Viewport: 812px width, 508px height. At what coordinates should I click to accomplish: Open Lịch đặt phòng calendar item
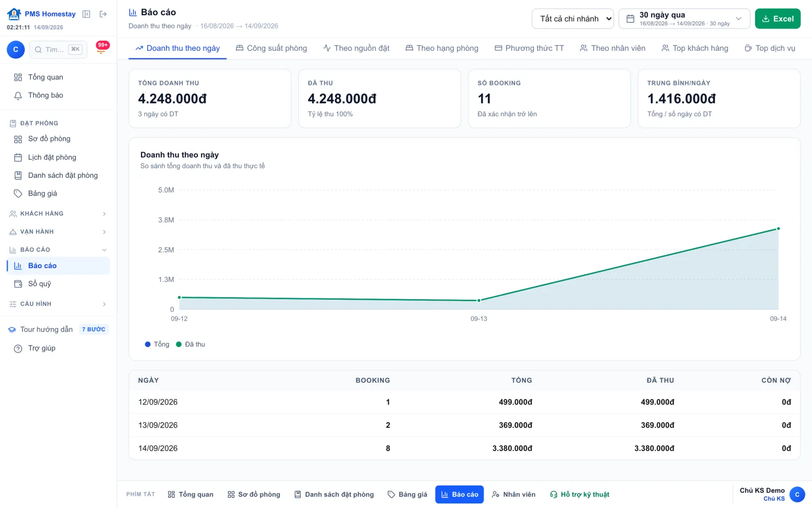58,157
